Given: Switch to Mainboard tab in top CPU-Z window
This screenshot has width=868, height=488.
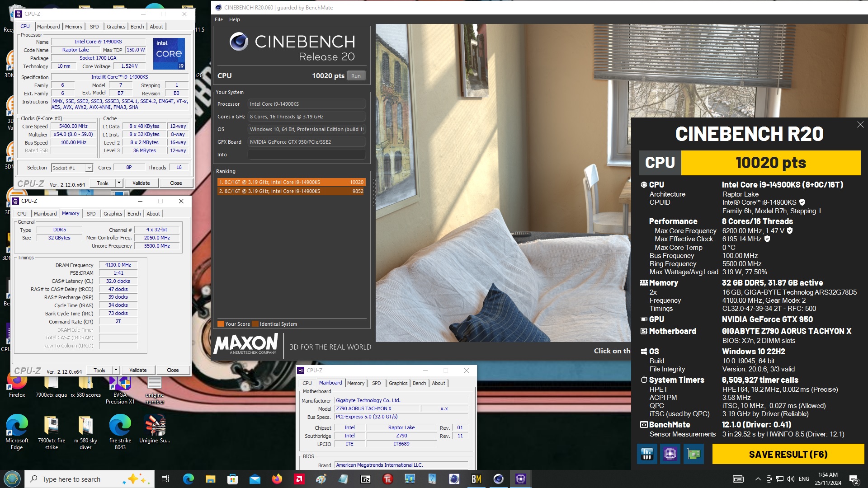Looking at the screenshot, I should coord(48,27).
